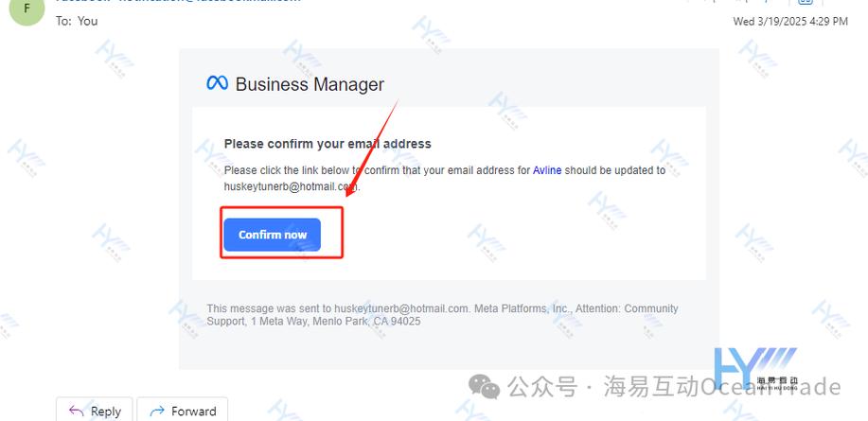The height and width of the screenshot is (421, 868).
Task: Open the Avline link in the email
Action: point(547,170)
